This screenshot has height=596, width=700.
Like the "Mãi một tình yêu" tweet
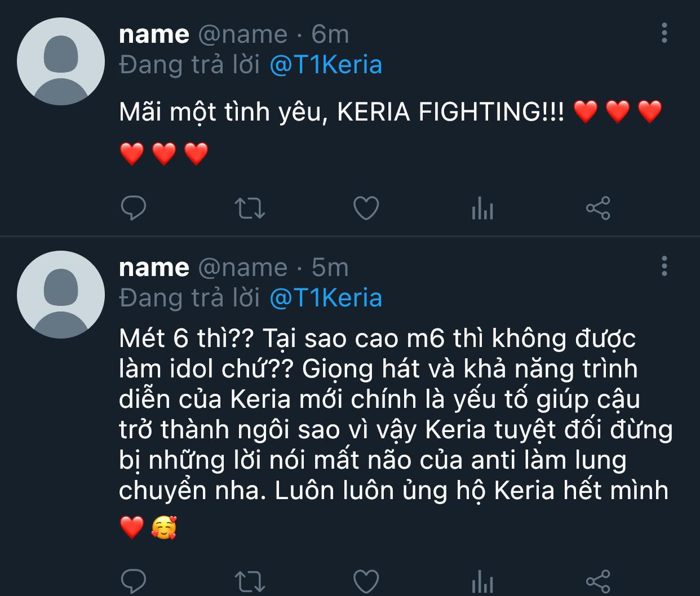click(366, 208)
